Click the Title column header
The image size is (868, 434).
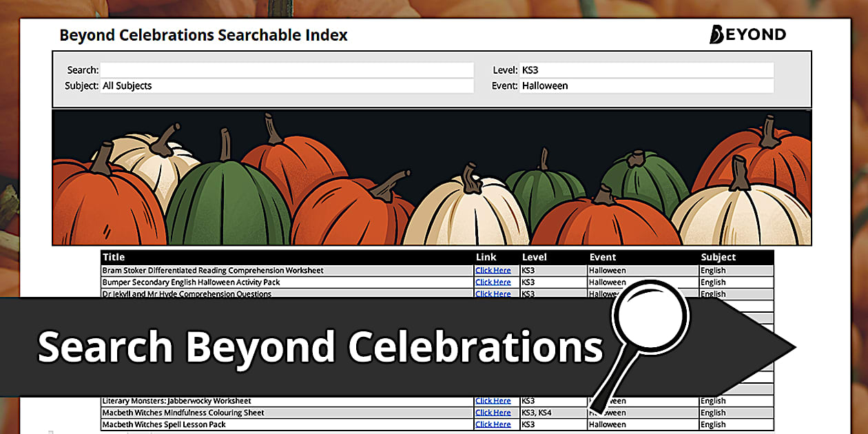114,257
